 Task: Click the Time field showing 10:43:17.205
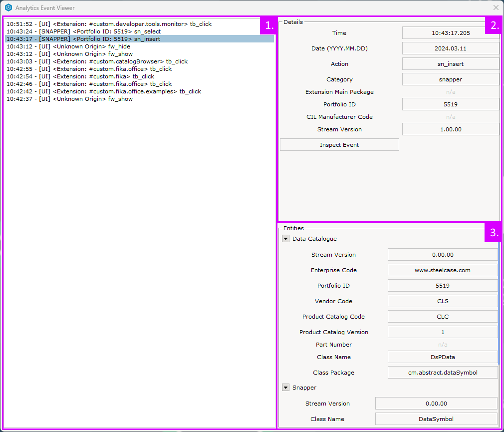[451, 33]
